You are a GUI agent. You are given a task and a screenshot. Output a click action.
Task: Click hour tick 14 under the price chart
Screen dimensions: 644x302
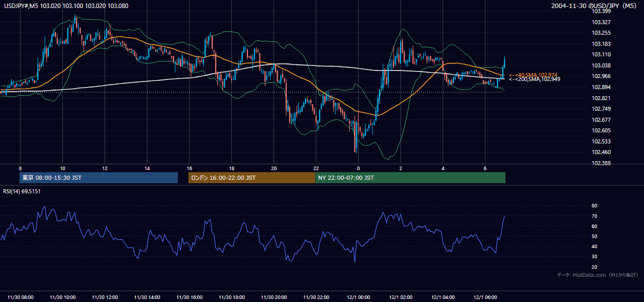point(147,168)
